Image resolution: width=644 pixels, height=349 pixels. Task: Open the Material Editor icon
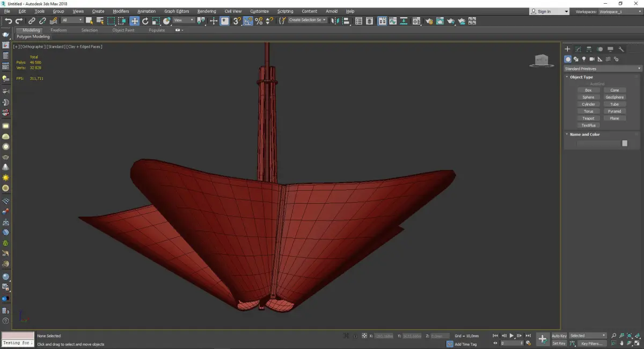coord(416,21)
